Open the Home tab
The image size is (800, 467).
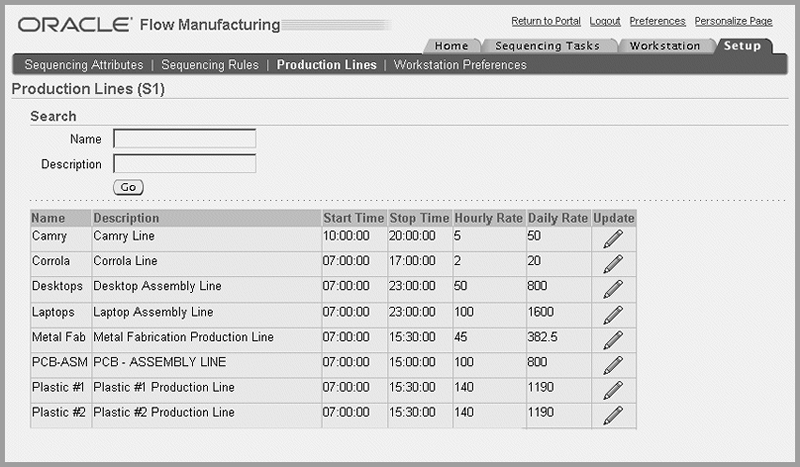pyautogui.click(x=452, y=46)
